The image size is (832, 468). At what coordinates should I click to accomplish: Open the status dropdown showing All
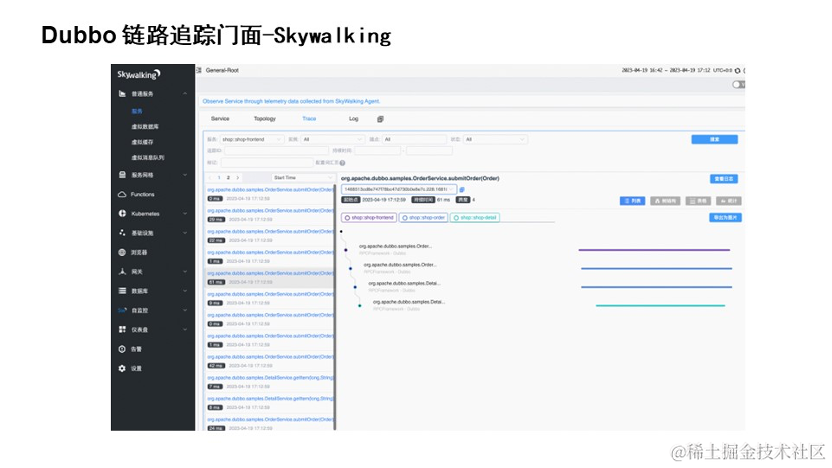pyautogui.click(x=495, y=140)
